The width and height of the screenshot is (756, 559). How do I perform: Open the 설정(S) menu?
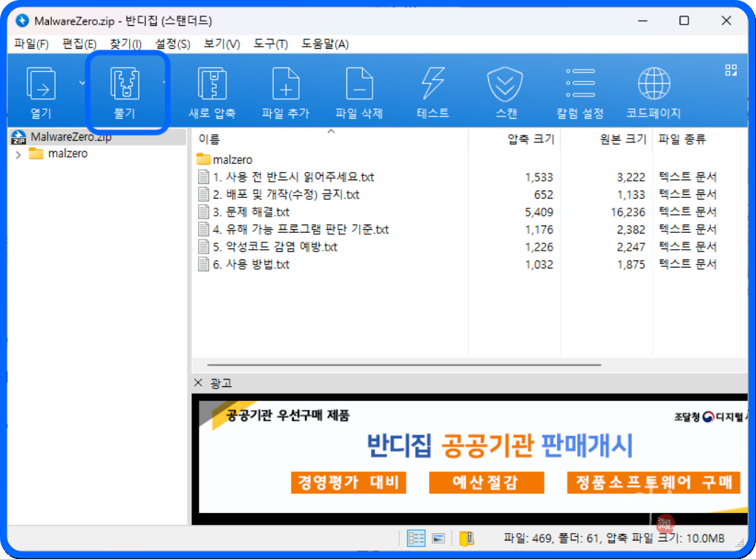[172, 44]
